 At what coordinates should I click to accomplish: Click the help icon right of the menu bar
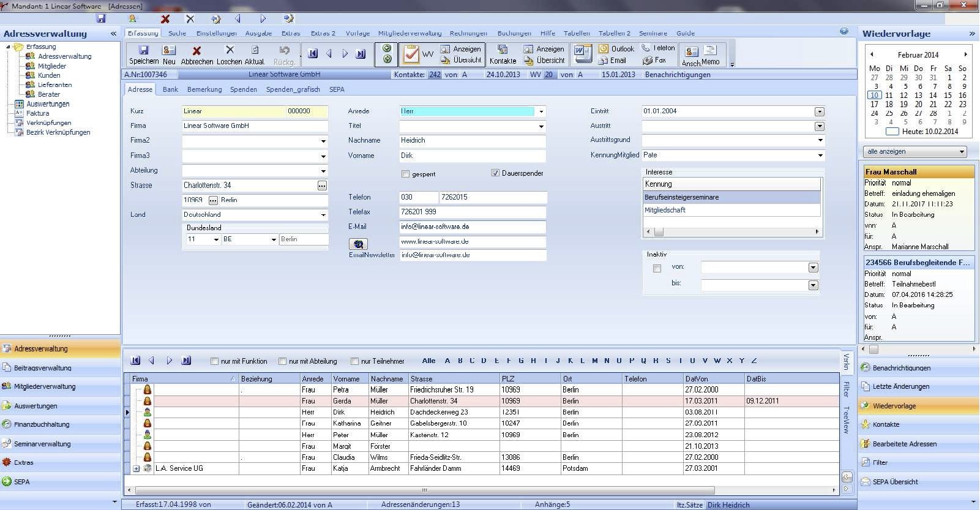[844, 31]
